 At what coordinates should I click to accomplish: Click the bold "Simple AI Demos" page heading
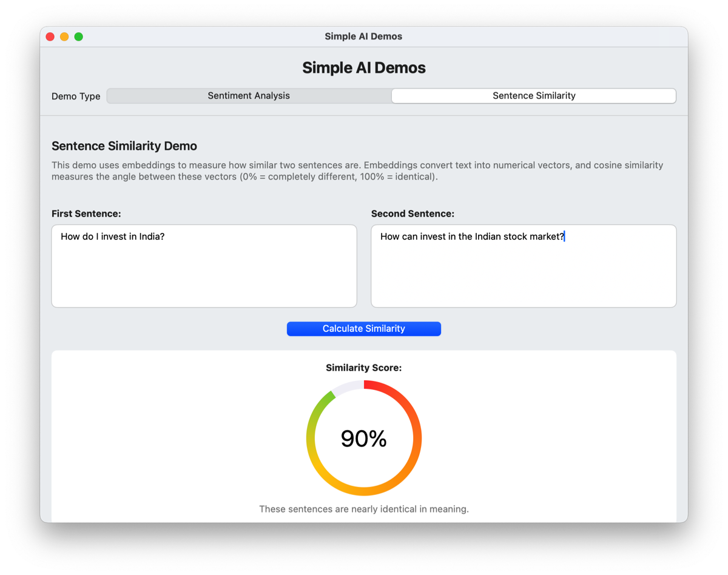[x=363, y=68]
